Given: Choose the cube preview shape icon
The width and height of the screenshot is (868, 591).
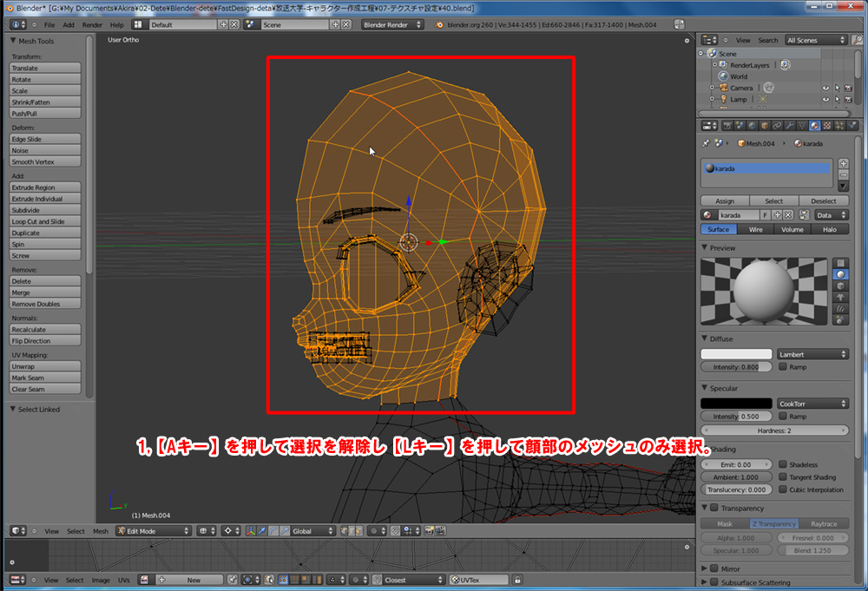Looking at the screenshot, I should 839,286.
